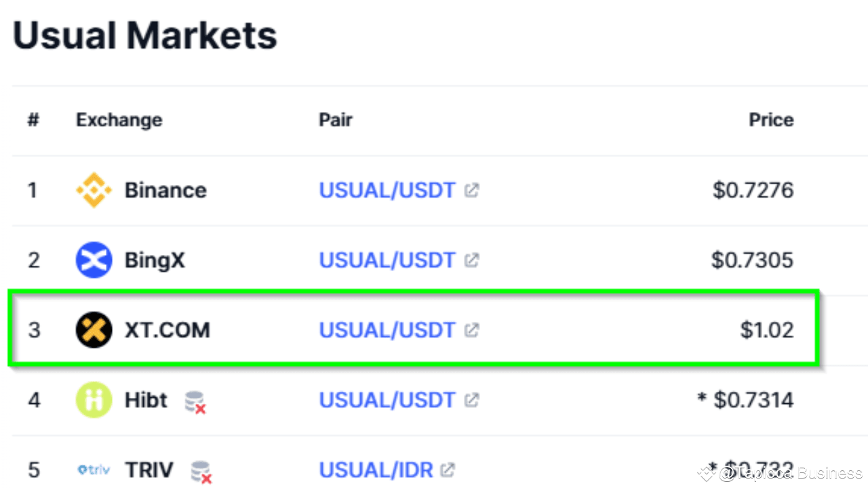The width and height of the screenshot is (868, 488).
Task: Click the Binance exchange logo
Action: point(94,190)
